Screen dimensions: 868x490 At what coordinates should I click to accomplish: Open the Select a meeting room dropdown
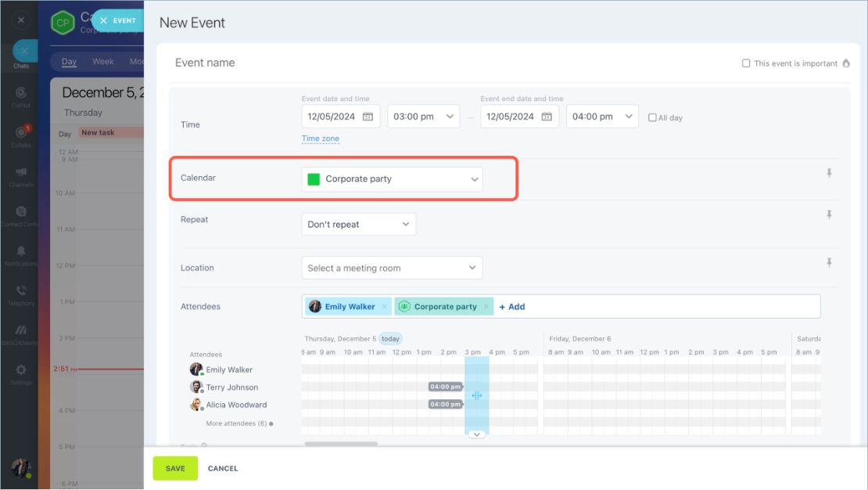[x=392, y=268]
